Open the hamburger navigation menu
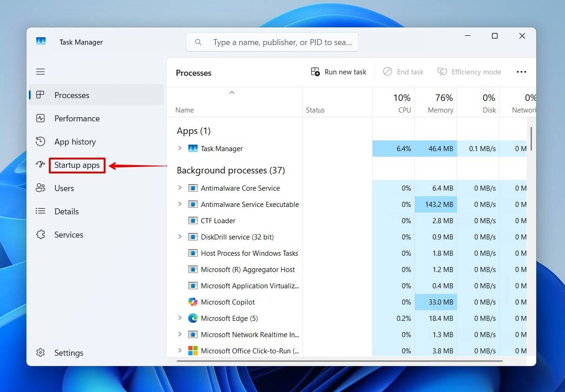The height and width of the screenshot is (392, 565). [40, 72]
